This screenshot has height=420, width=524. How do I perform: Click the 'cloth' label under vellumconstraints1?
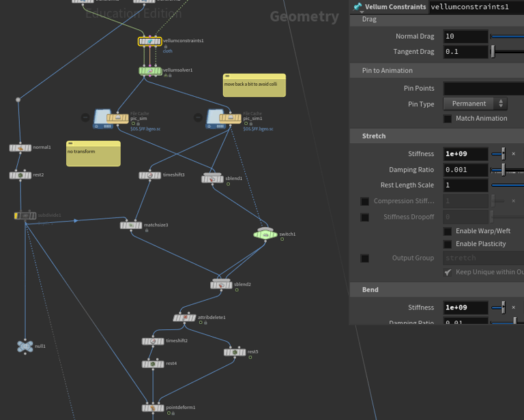[167, 51]
